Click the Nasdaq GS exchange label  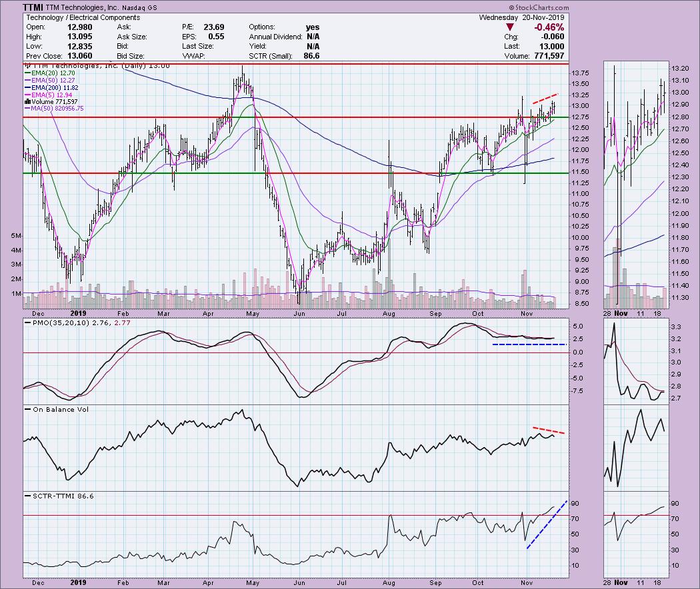click(139, 7)
